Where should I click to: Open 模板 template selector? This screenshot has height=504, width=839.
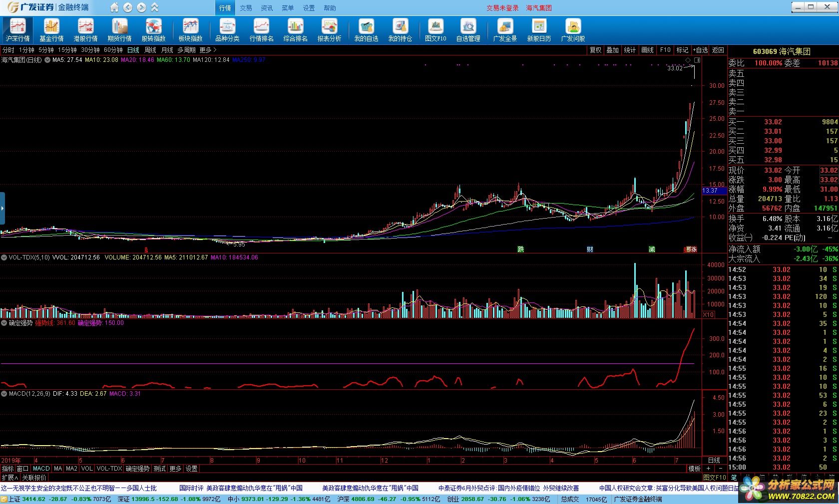coord(695,469)
